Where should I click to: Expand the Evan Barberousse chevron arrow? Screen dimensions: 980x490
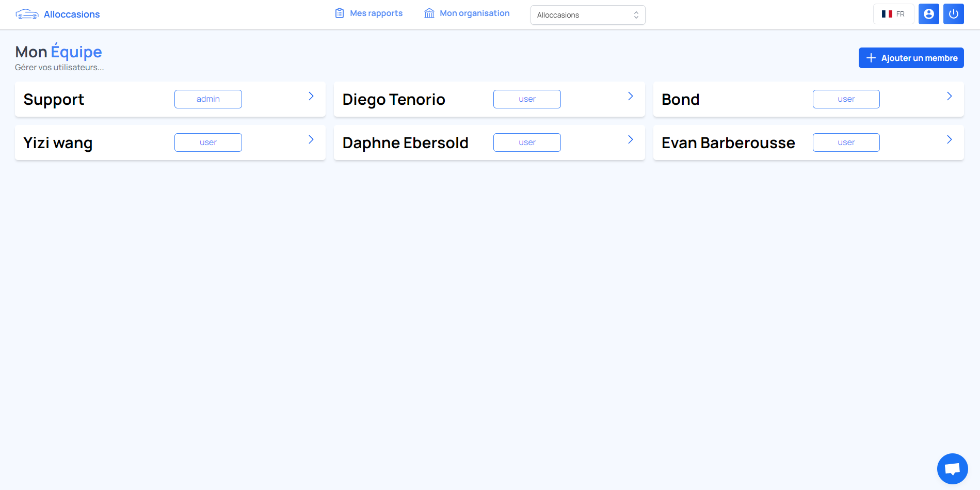click(x=949, y=140)
